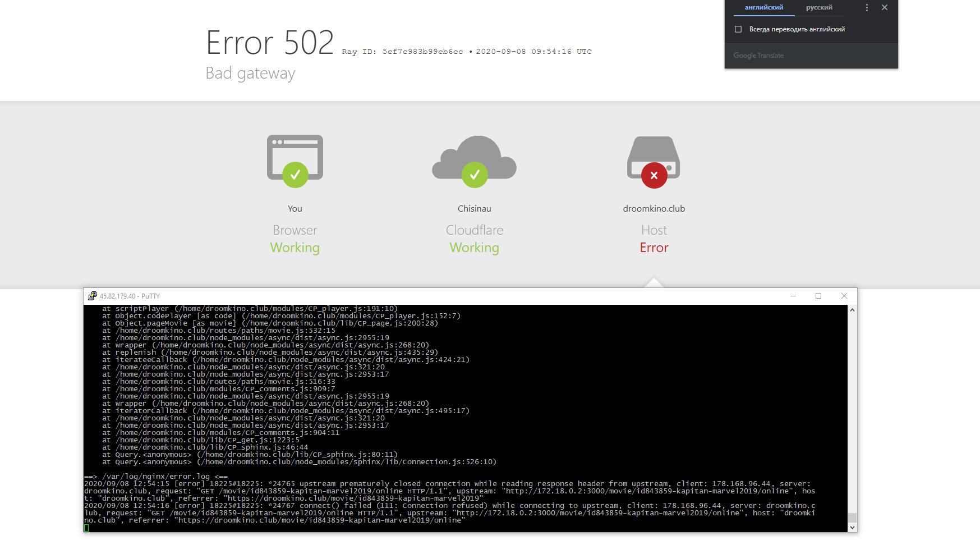This screenshot has height=540, width=980.
Task: Open PuTTY system menu icon in title bar
Action: pos(93,296)
